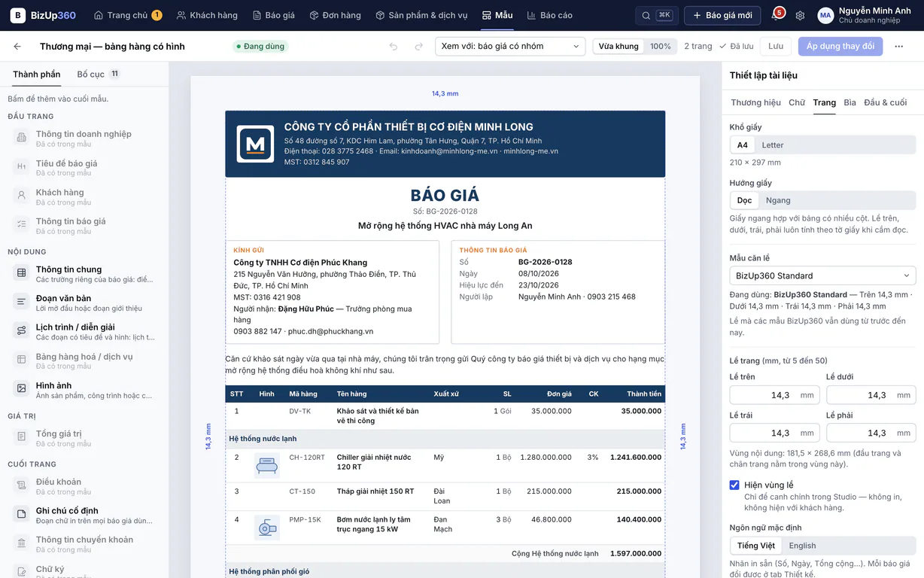924x578 pixels.
Task: Expand the Mẫu căn lề dropdown
Action: (x=822, y=275)
